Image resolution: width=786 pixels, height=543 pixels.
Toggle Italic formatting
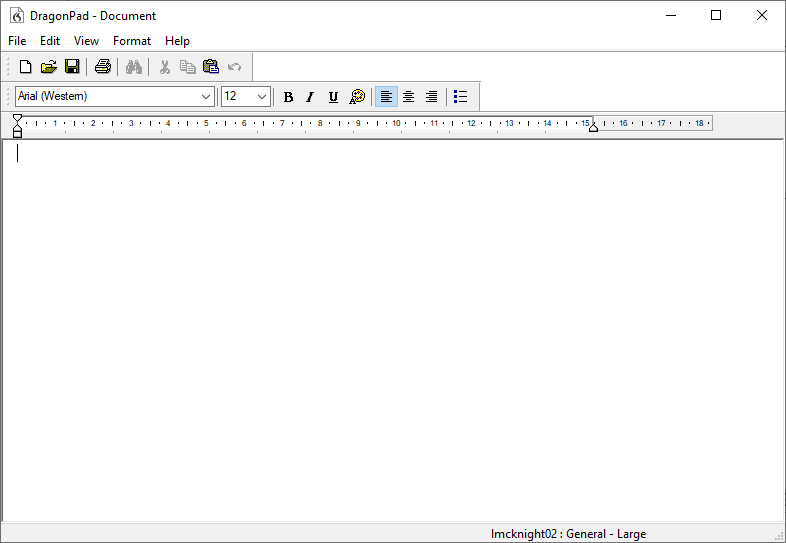(310, 97)
